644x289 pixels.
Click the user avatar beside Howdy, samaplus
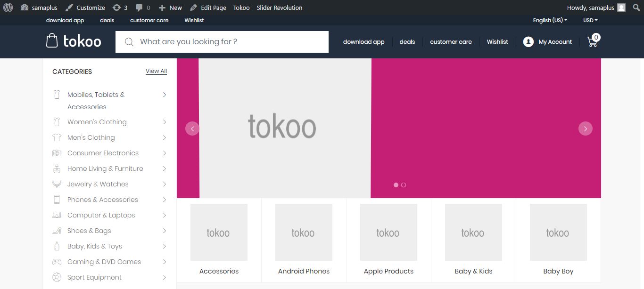[621, 8]
